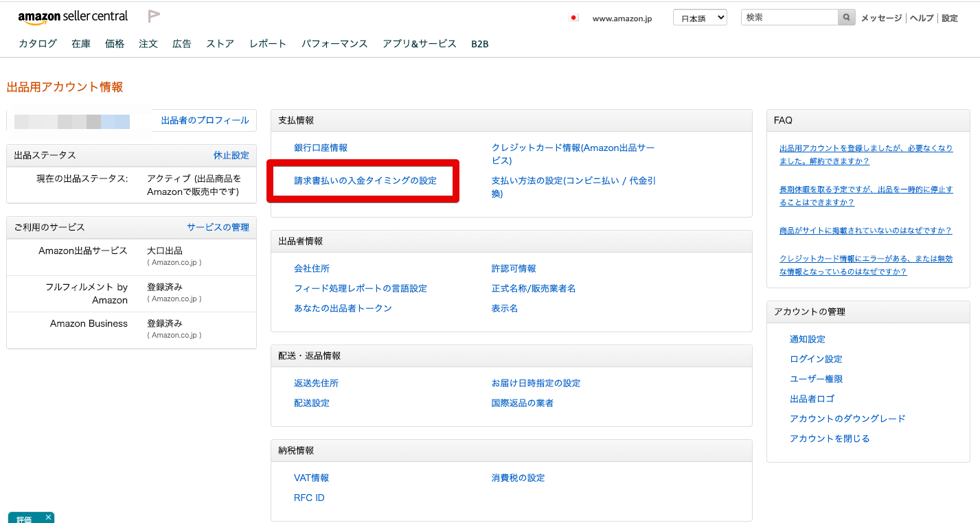Click the search magnifier button
This screenshot has width=980, height=523.
tap(847, 17)
